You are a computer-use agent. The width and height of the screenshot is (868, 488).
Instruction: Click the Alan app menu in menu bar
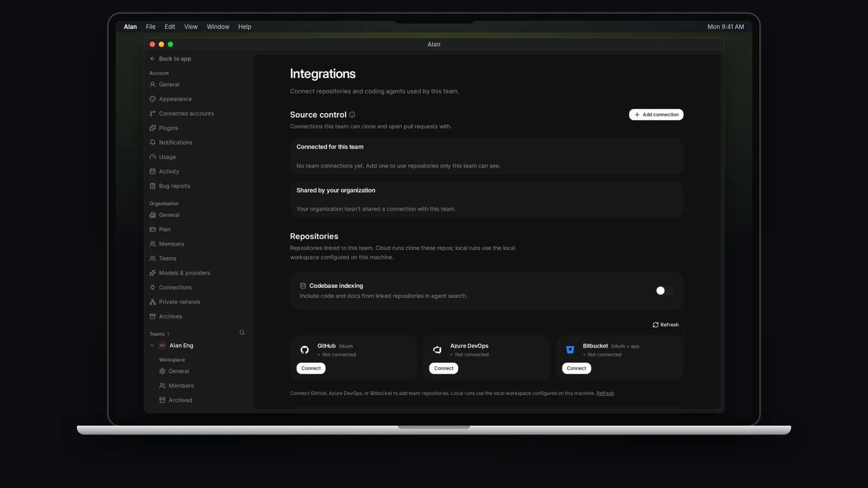(130, 27)
